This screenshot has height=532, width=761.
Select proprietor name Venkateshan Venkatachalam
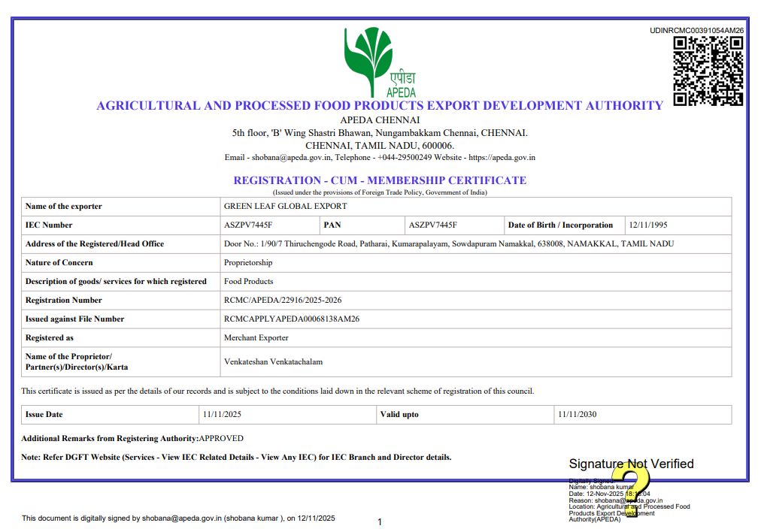pos(273,361)
